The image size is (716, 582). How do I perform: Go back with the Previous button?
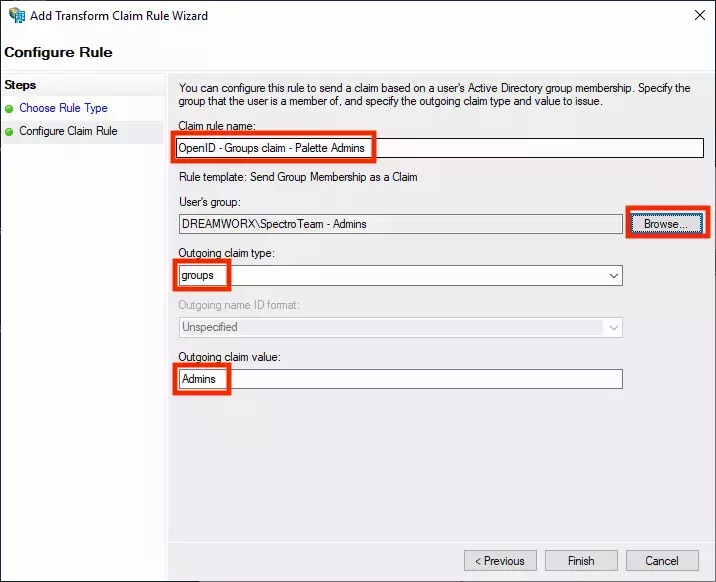point(500,561)
